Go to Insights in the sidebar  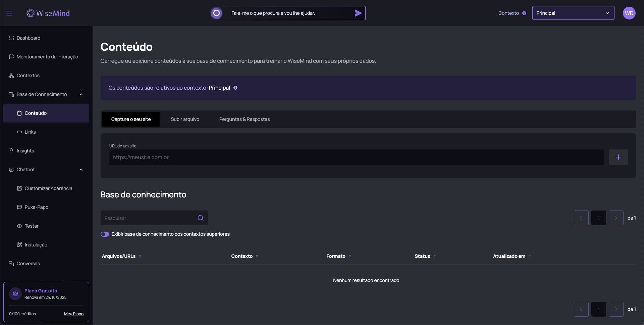coord(25,151)
